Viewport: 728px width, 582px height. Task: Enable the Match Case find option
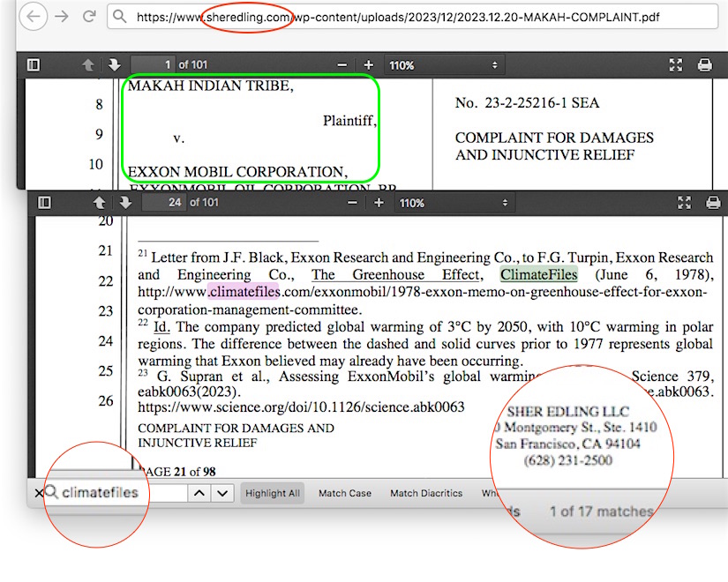[345, 493]
